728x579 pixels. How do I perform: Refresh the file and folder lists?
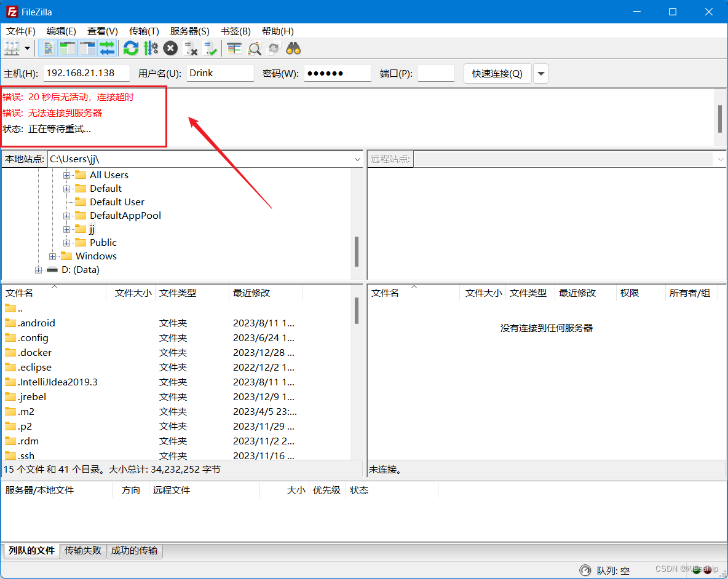[131, 48]
